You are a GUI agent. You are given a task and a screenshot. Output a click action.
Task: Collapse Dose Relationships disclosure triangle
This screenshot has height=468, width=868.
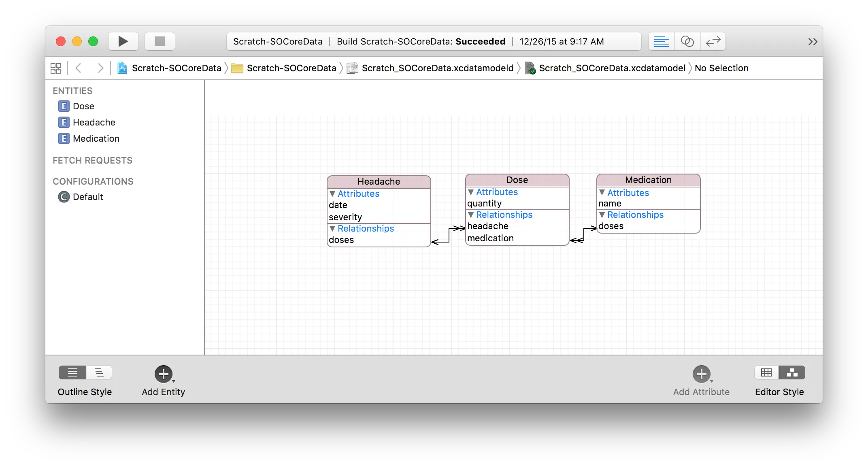[471, 215]
